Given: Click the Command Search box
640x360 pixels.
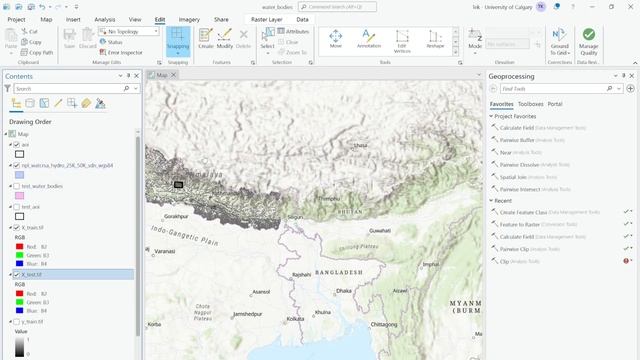Looking at the screenshot, I should pos(337,7).
